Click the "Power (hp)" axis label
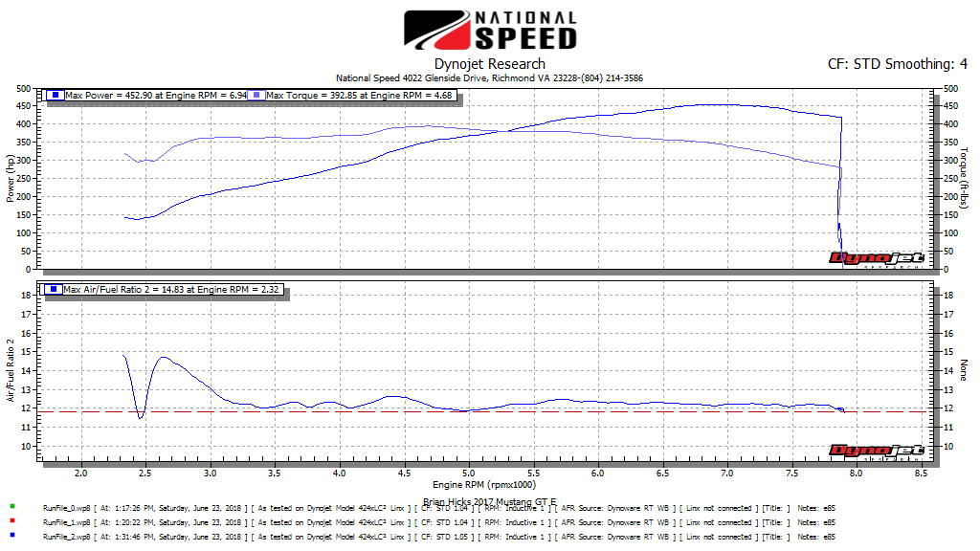The image size is (980, 551). pyautogui.click(x=10, y=179)
